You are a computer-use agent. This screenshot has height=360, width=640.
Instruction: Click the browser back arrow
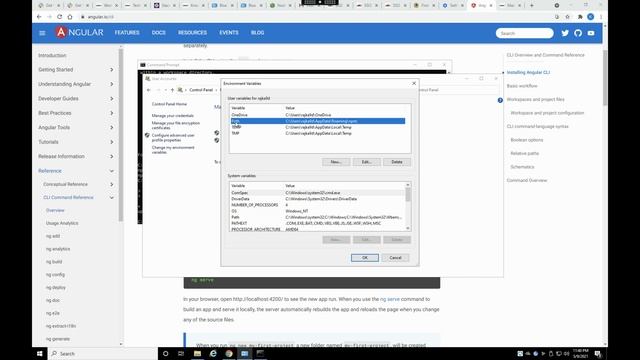[x=39, y=17]
